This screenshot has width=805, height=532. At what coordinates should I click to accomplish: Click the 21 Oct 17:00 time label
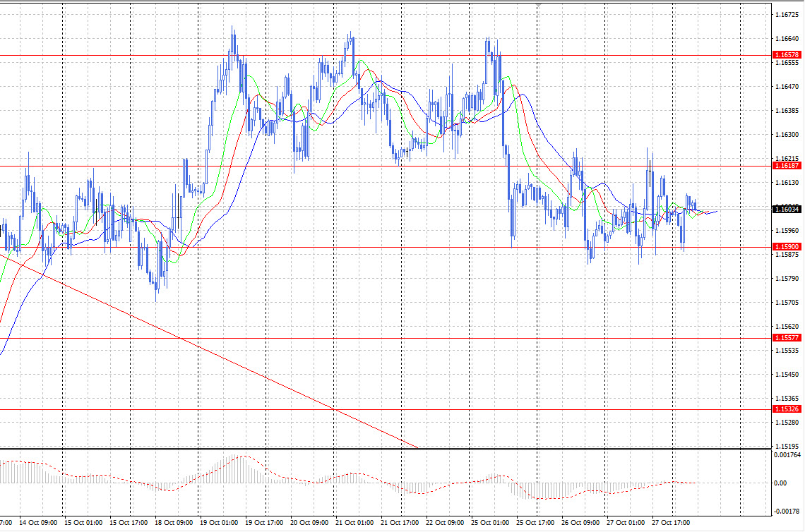[400, 523]
